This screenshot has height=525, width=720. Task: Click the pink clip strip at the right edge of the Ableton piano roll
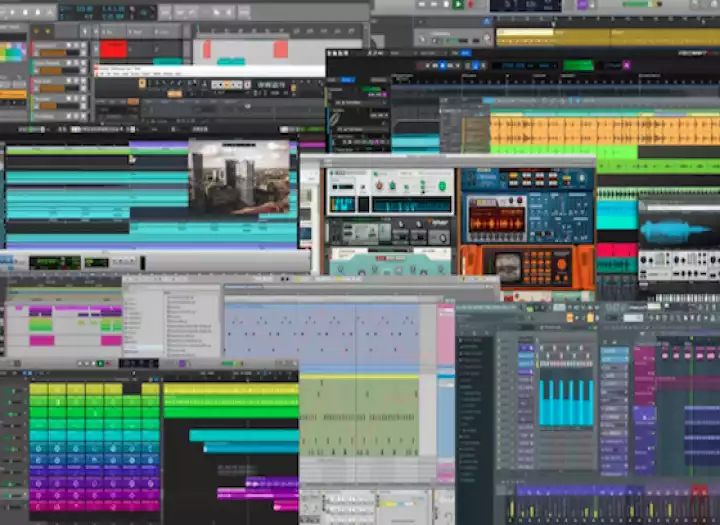[x=445, y=335]
